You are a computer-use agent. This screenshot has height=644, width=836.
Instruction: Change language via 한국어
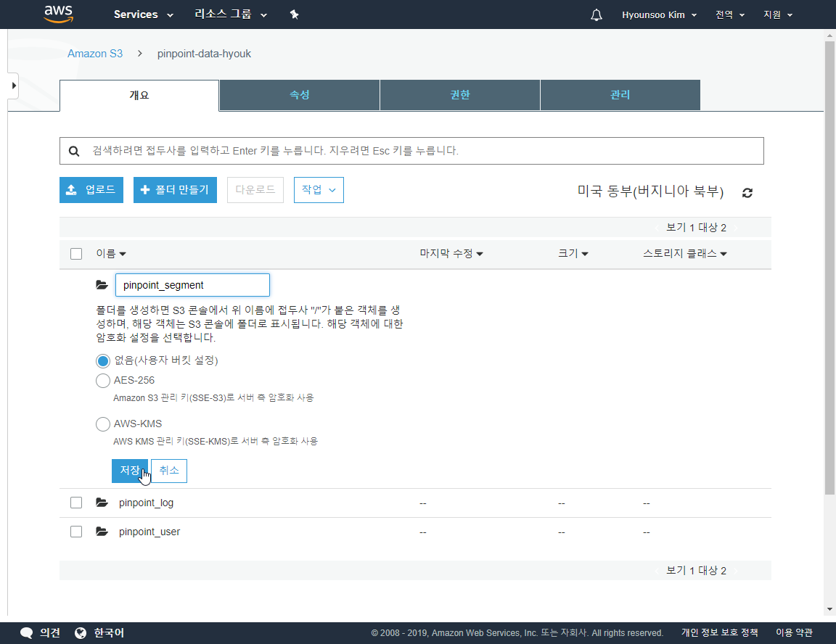[x=109, y=633]
